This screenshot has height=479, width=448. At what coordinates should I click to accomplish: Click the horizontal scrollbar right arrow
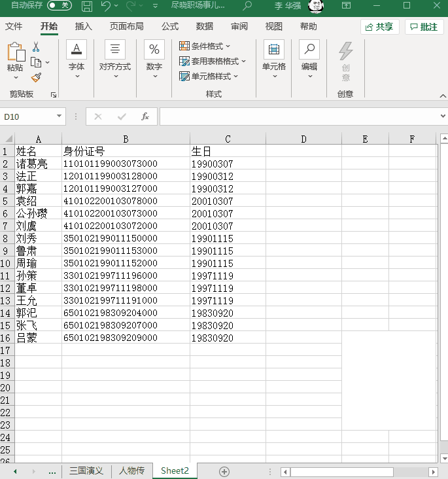[x=433, y=472]
